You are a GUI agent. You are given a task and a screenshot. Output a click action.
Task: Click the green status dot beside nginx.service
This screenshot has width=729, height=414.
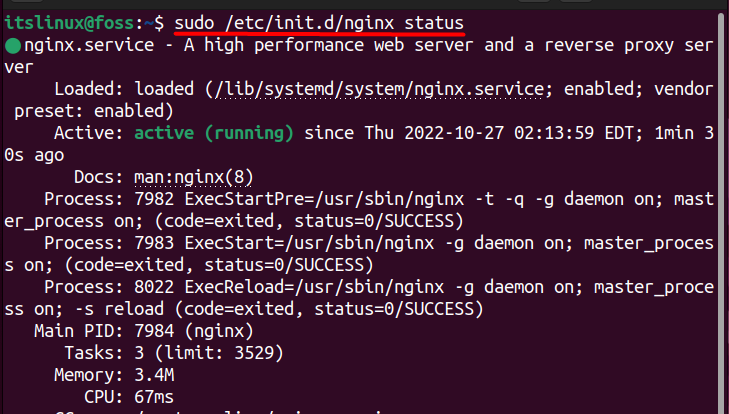(x=13, y=46)
